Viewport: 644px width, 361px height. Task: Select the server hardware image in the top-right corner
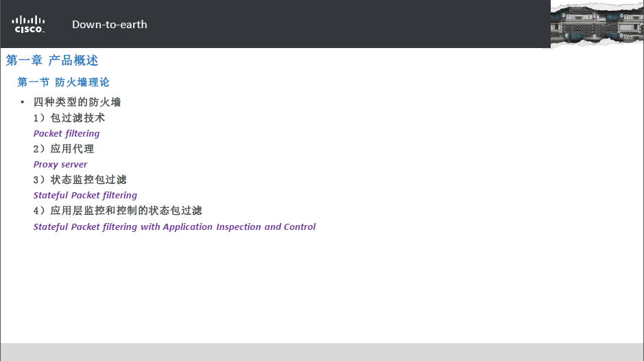pos(596,23)
